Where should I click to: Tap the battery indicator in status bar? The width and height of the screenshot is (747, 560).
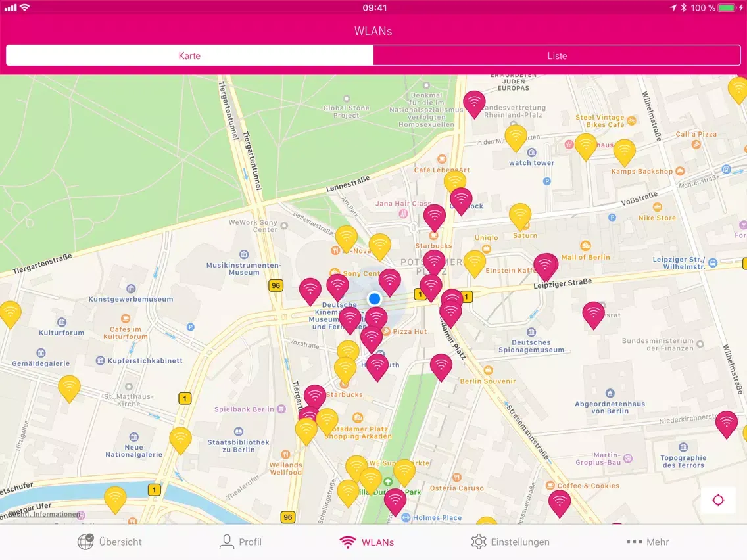[x=727, y=8]
